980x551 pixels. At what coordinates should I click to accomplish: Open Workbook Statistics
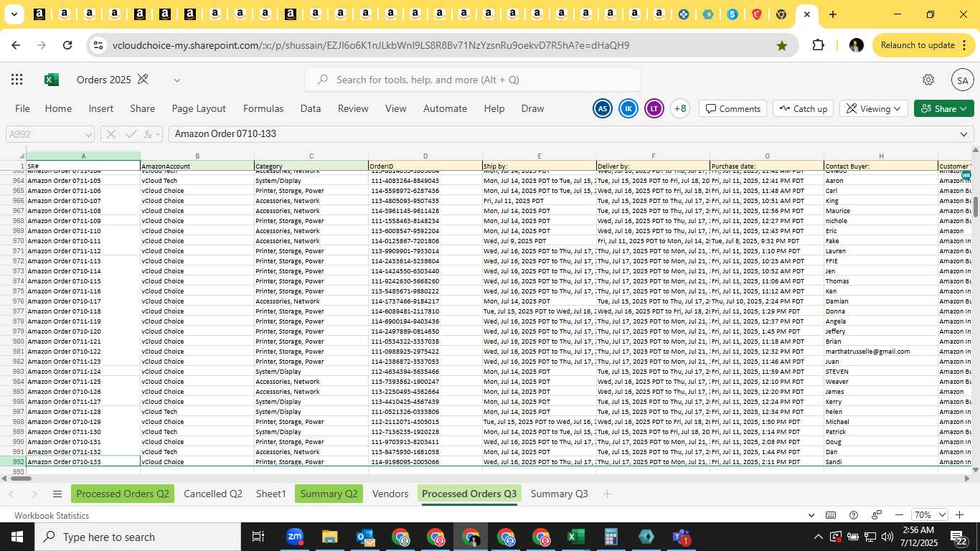coord(52,515)
